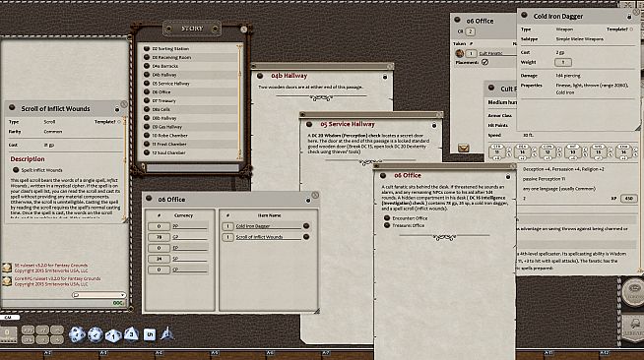This screenshot has height=360, width=644.
Task: Click GM speaker label above modifier box
Action: click(9, 318)
